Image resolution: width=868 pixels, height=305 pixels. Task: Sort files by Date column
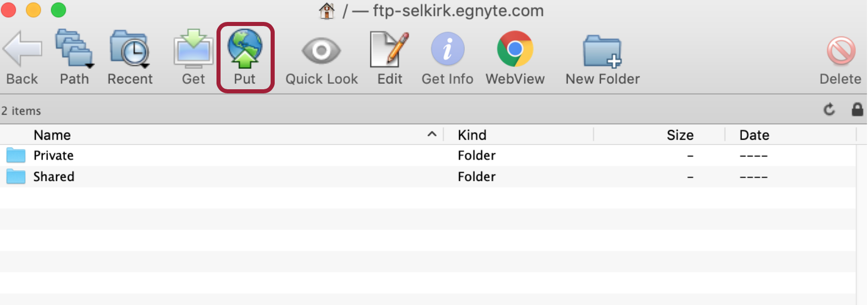754,134
